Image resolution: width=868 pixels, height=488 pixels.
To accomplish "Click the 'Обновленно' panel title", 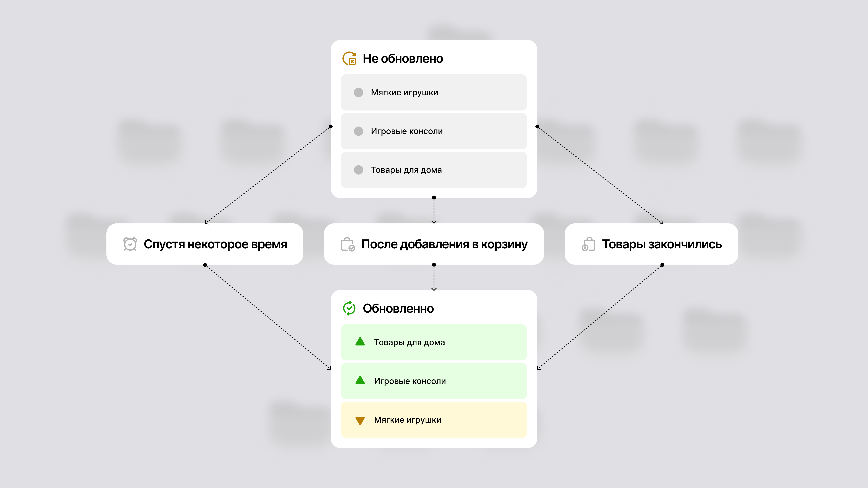I will [398, 308].
